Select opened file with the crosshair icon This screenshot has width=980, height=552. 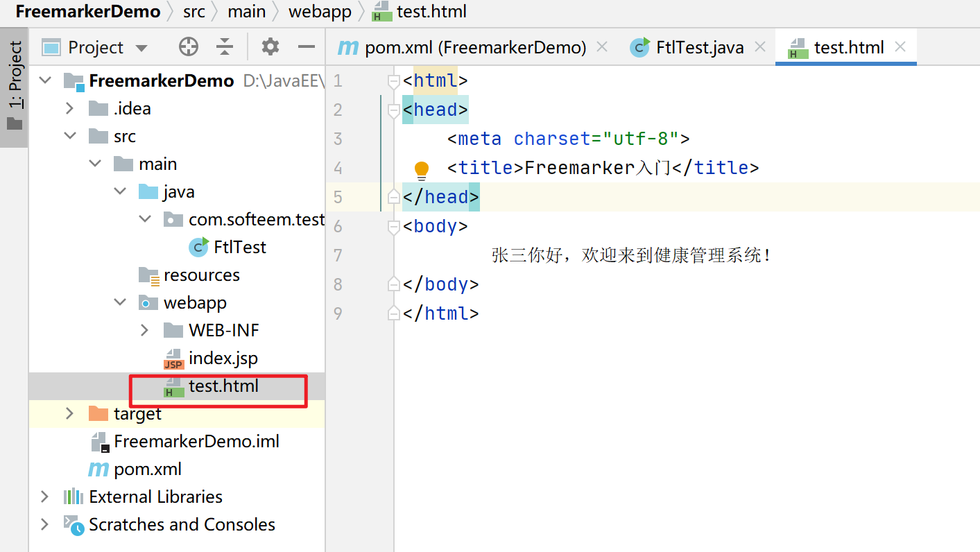point(188,46)
